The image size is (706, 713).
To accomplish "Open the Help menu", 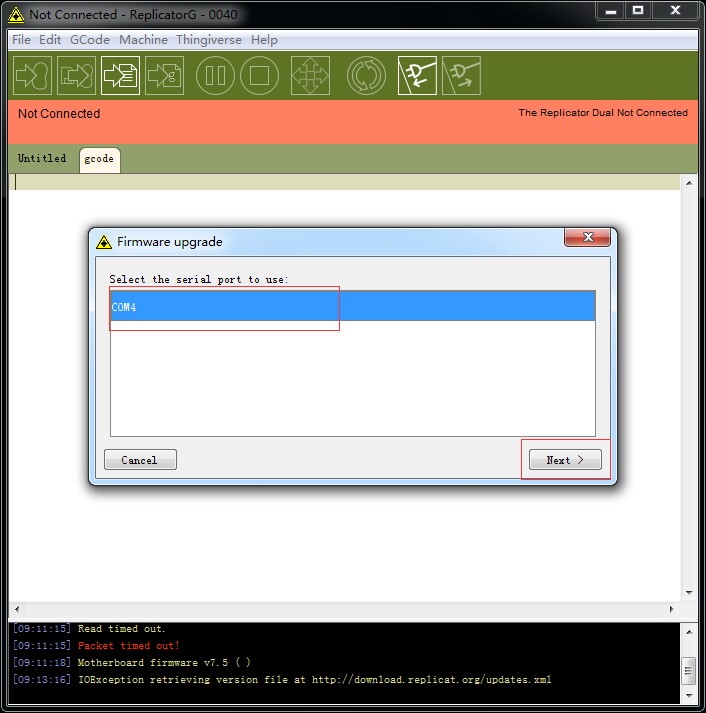I will (264, 40).
